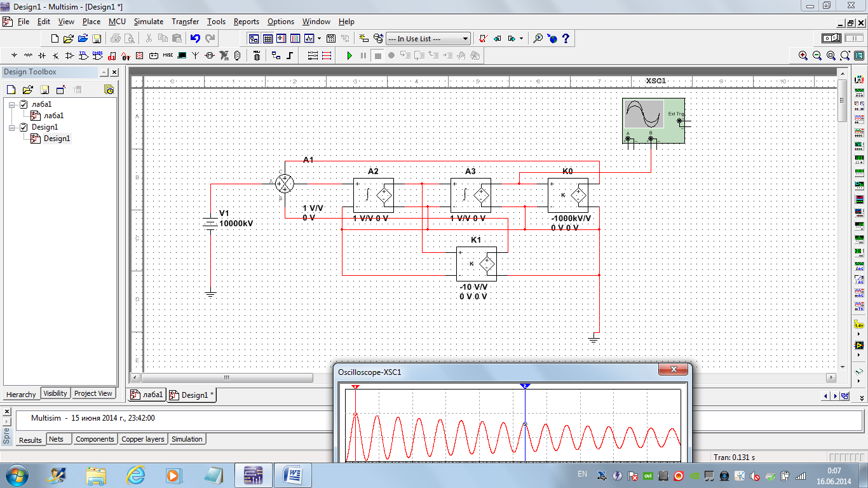The height and width of the screenshot is (488, 868).
Task: Select Design1 sheet in the tree
Action: (x=57, y=139)
